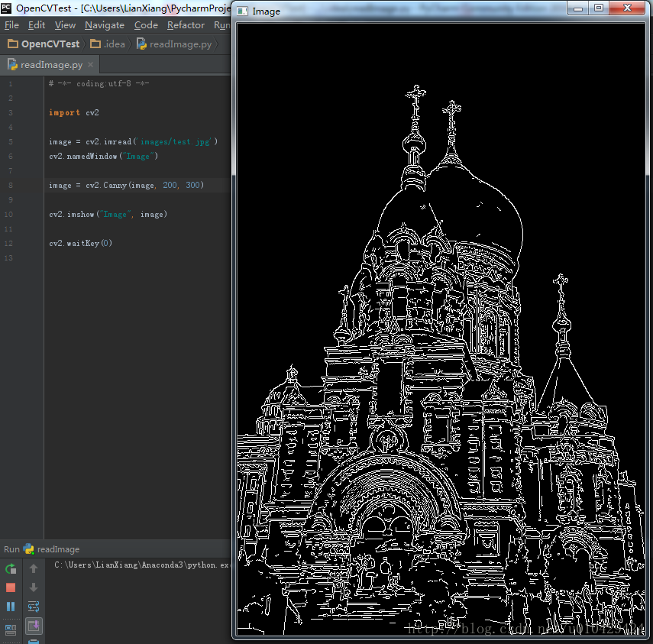
Task: Click the PyCharm application icon in title bar
Action: (6, 8)
